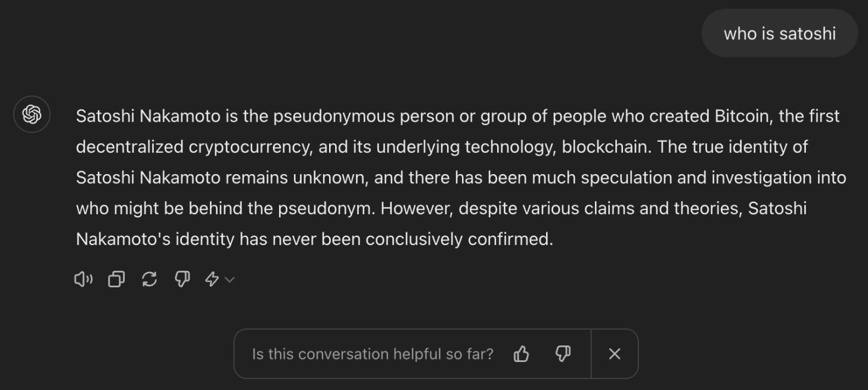The width and height of the screenshot is (868, 390).
Task: Copy the response with the copy icon
Action: click(x=116, y=279)
